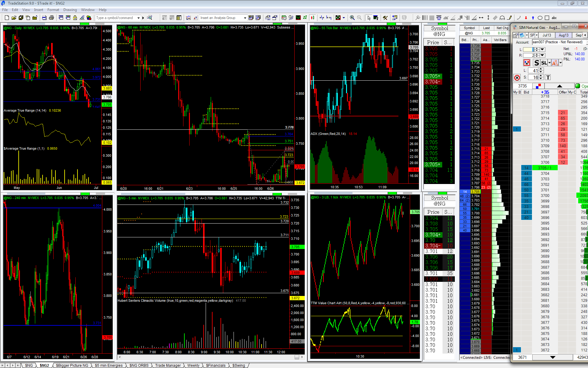Click the Symbol column header in quote list
Screen dimensions: 588x368
point(469,28)
